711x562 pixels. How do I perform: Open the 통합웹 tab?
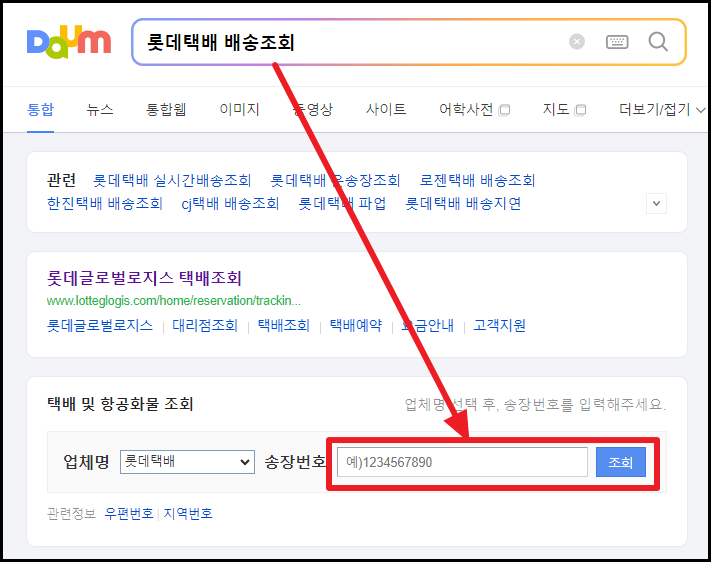(166, 109)
